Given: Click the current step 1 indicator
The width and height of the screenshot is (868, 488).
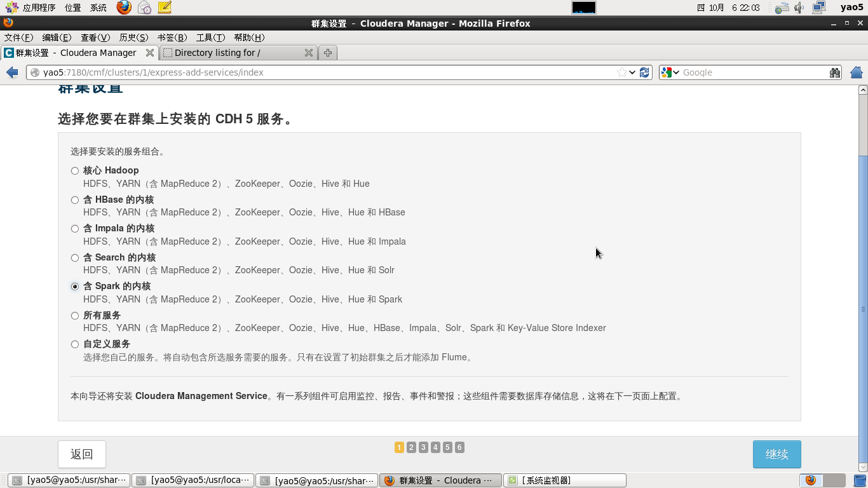Looking at the screenshot, I should [399, 447].
